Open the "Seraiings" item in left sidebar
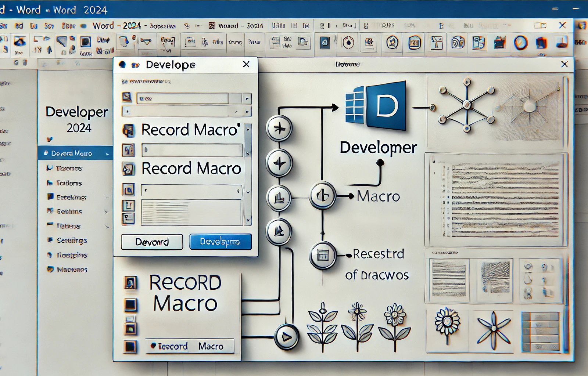588x376 pixels. coord(72,241)
